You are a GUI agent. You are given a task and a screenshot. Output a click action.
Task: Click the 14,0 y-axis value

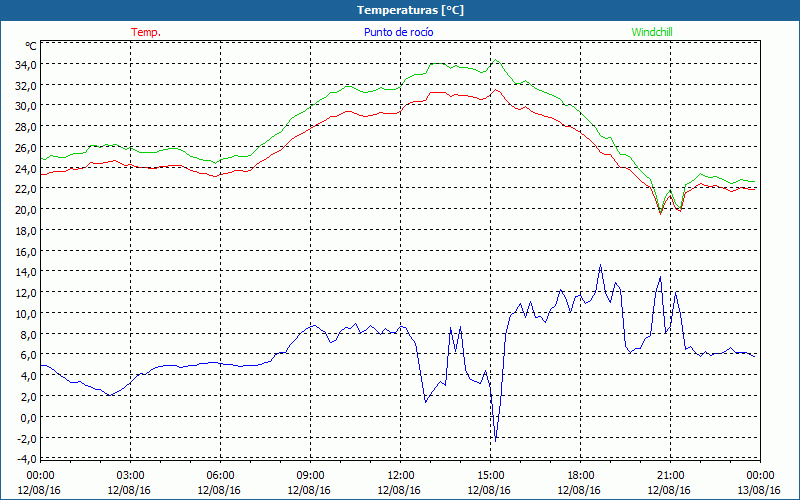(x=27, y=272)
